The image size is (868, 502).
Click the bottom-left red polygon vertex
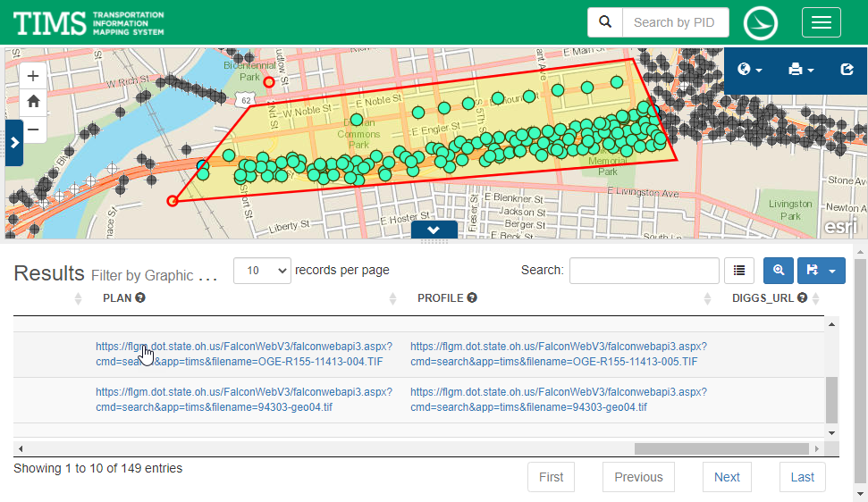pyautogui.click(x=173, y=201)
